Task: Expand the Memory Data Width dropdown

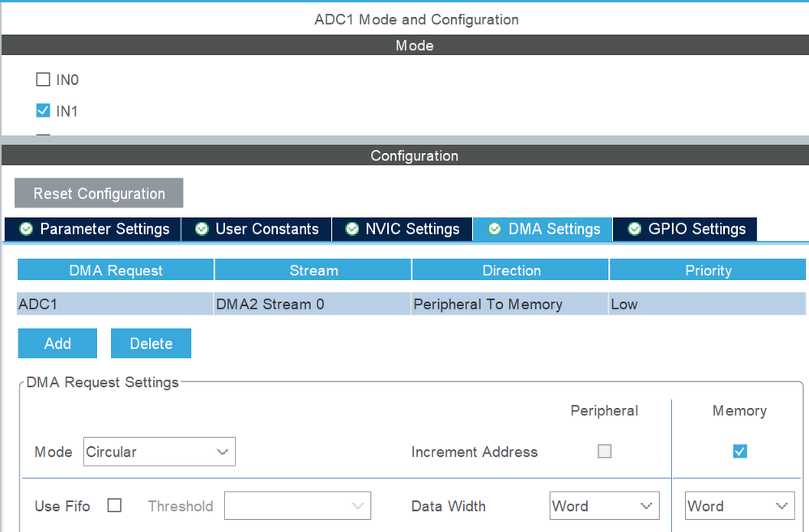Action: click(739, 506)
